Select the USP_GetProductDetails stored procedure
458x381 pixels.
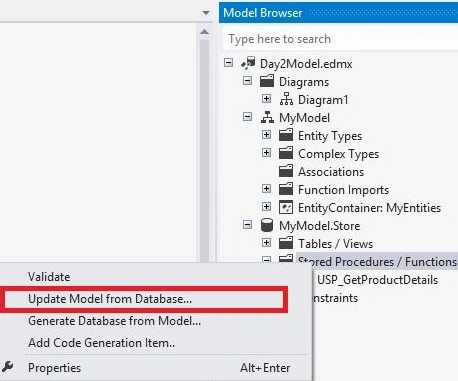click(x=377, y=280)
